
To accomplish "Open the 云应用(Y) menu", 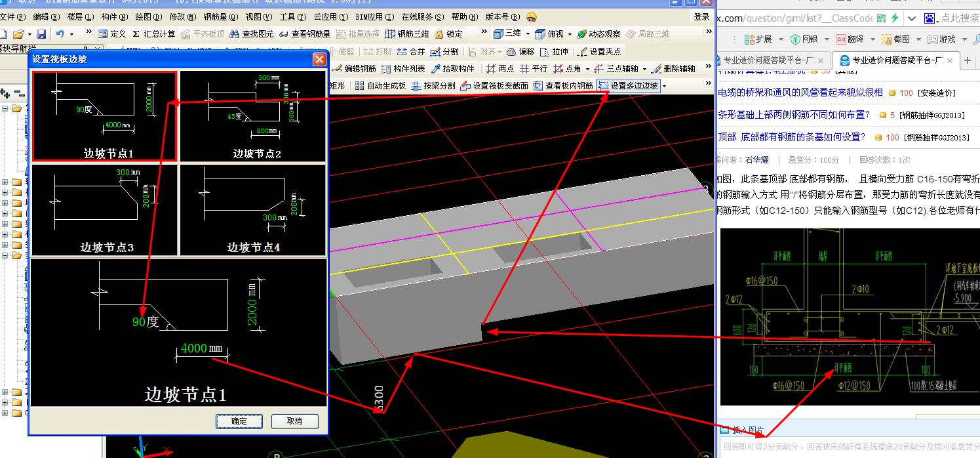I will (x=330, y=17).
